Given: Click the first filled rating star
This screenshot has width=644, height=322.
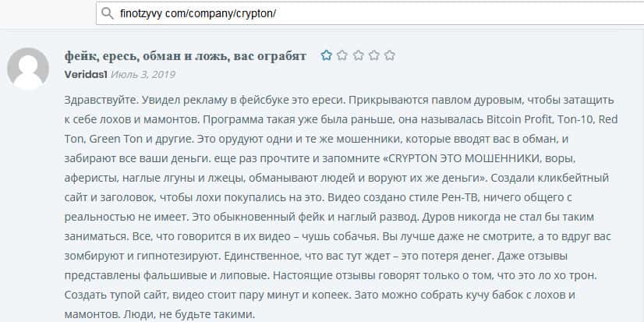Looking at the screenshot, I should coord(327,55).
